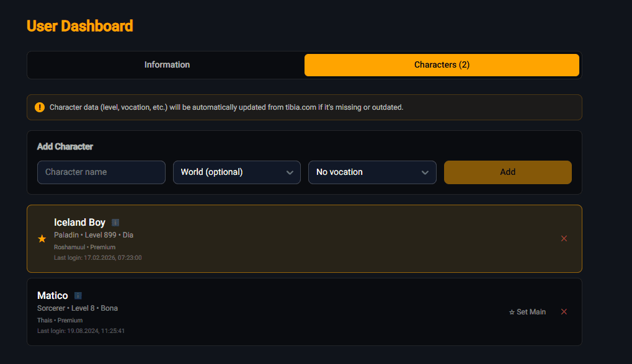
Task: Click the User Dashboard heading
Action: point(80,26)
